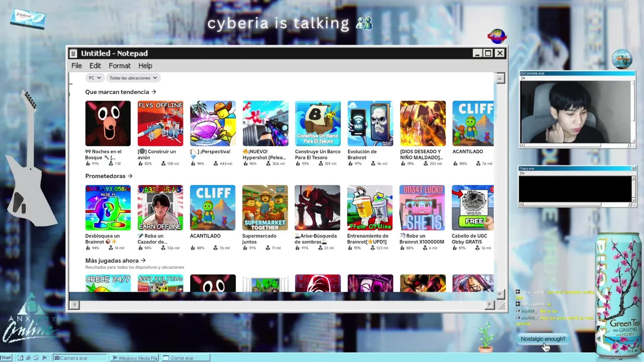
Task: Open Construye Un Barco Para El Tesoro thumbnail
Action: (x=317, y=123)
